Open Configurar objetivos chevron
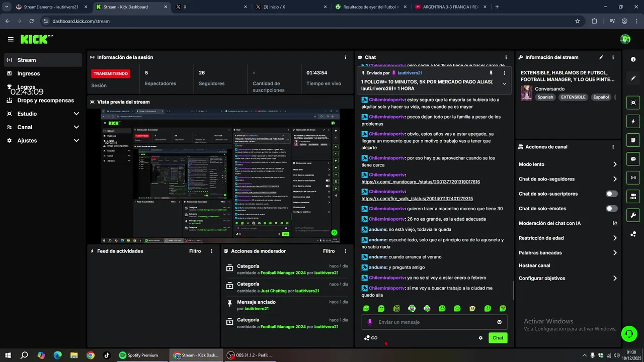The image size is (644, 362). point(615,279)
